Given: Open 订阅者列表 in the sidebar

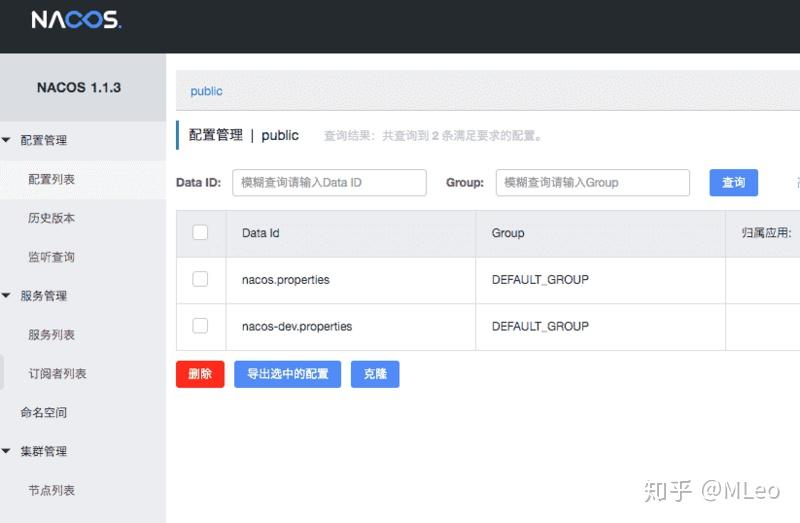Looking at the screenshot, I should click(x=57, y=373).
